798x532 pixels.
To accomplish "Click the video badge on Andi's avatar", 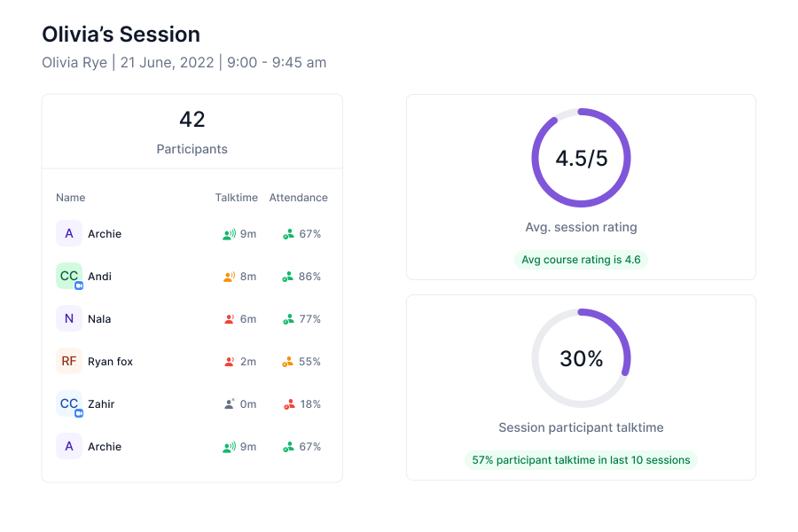I will 79,286.
